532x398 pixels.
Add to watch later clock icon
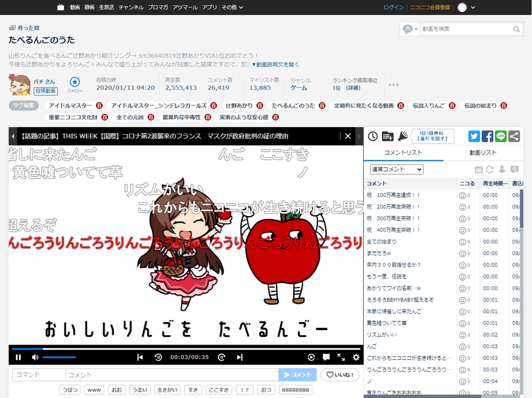click(x=373, y=137)
